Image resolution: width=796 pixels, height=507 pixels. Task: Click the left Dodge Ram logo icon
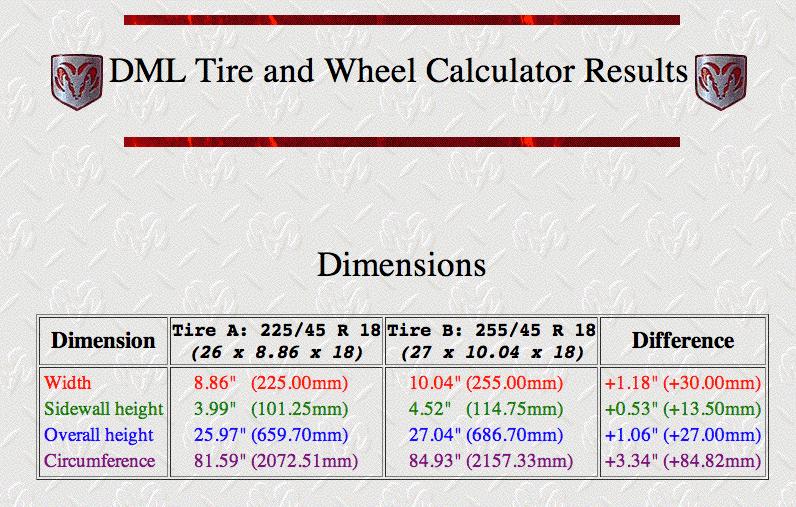click(x=76, y=81)
